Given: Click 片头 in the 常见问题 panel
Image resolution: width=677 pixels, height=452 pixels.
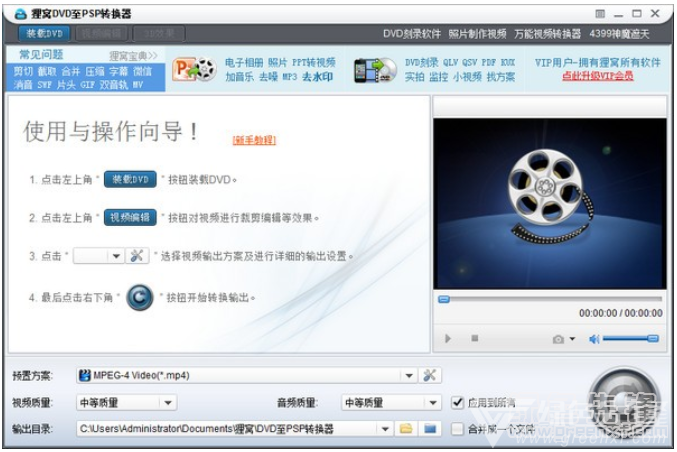Looking at the screenshot, I should (x=66, y=85).
